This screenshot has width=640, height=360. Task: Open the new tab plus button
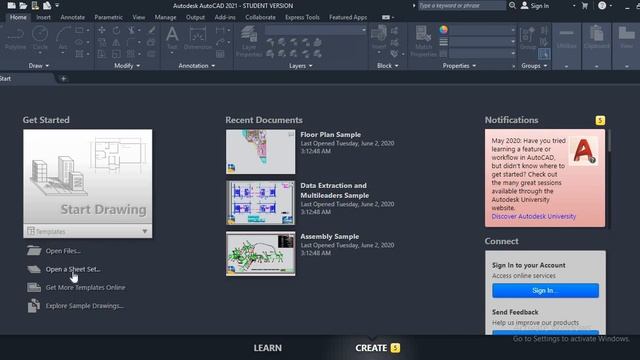tap(63, 78)
